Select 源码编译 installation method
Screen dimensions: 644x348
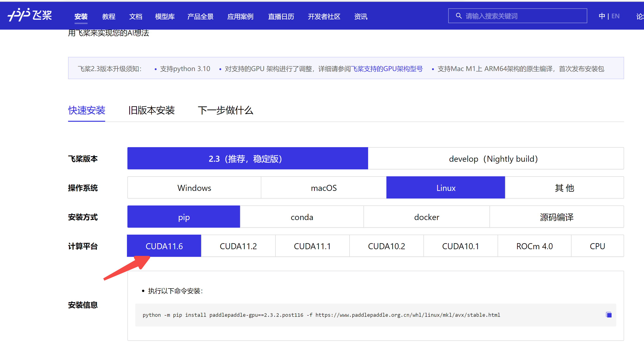pos(556,217)
